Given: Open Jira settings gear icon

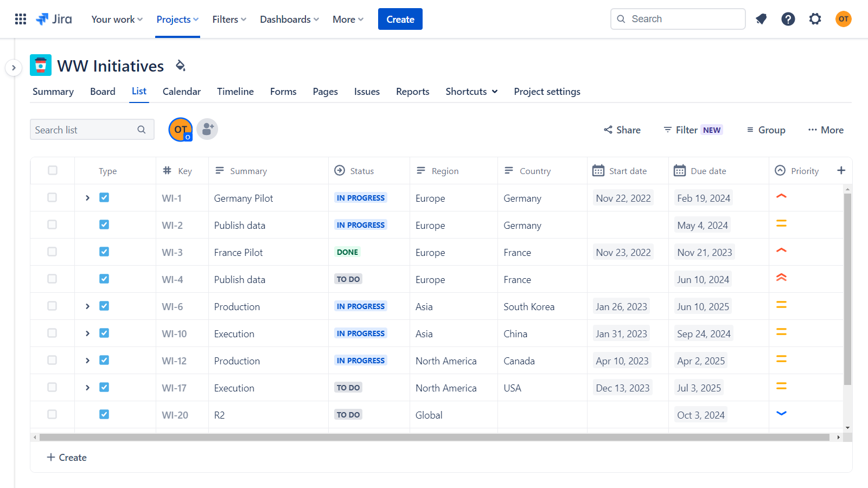Looking at the screenshot, I should pos(815,18).
